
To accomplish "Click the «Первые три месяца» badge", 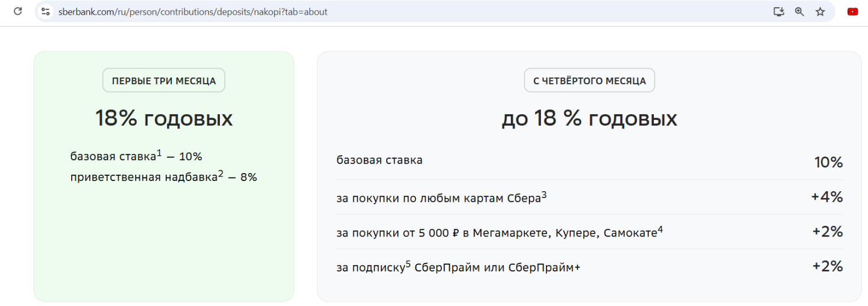I will click(x=164, y=81).
